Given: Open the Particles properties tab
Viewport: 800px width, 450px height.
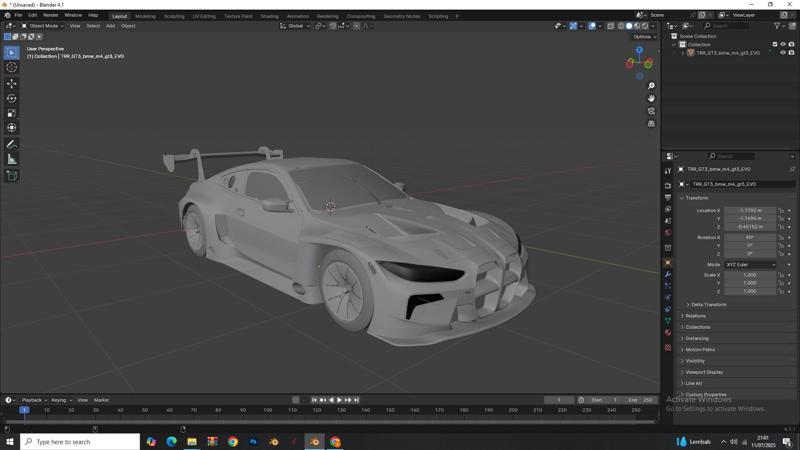Looking at the screenshot, I should (668, 286).
